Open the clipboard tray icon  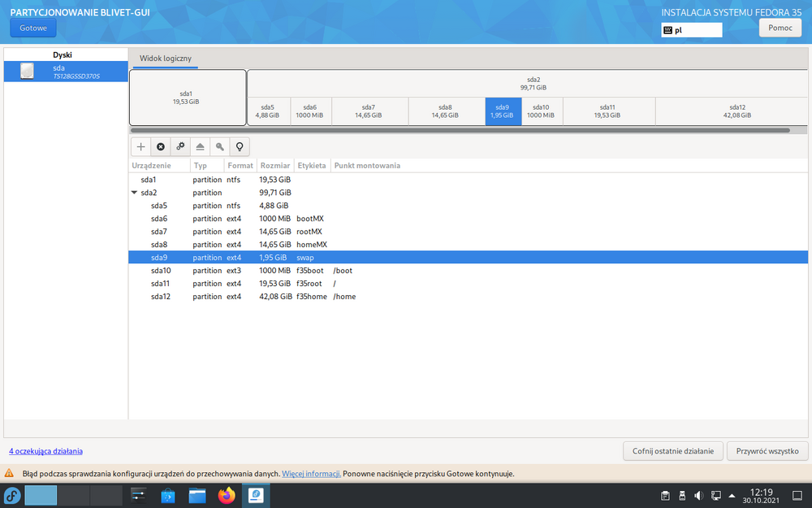tap(666, 496)
